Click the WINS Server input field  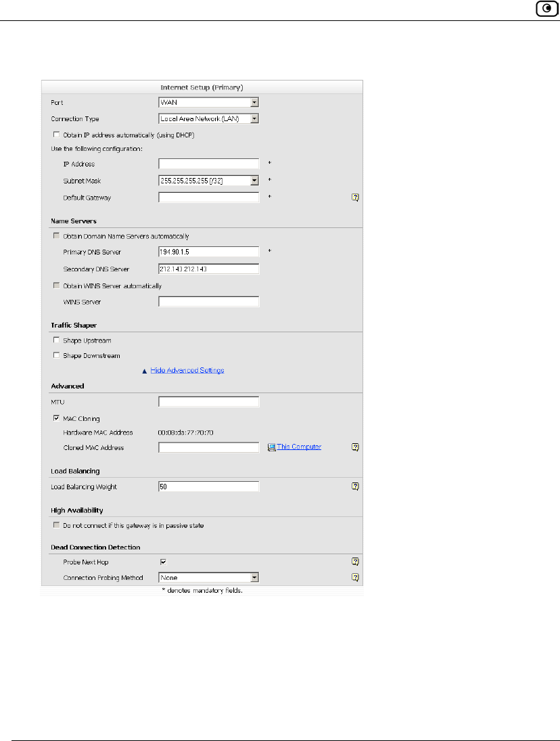[209, 302]
